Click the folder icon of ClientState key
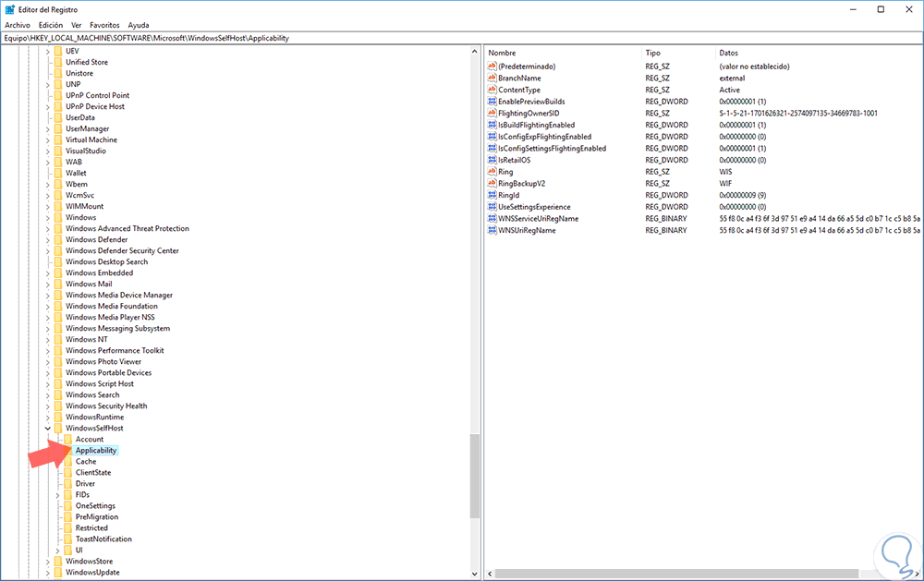Image resolution: width=924 pixels, height=581 pixels. pyautogui.click(x=67, y=473)
